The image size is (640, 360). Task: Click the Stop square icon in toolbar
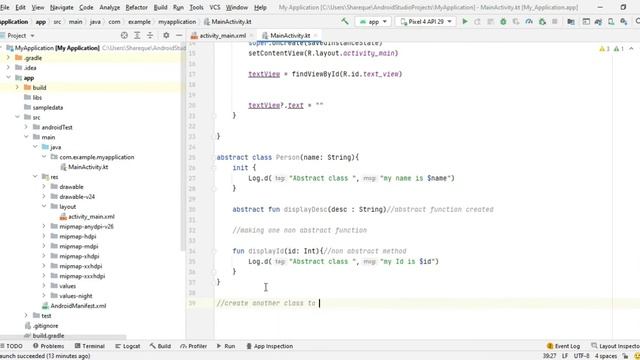(x=555, y=22)
